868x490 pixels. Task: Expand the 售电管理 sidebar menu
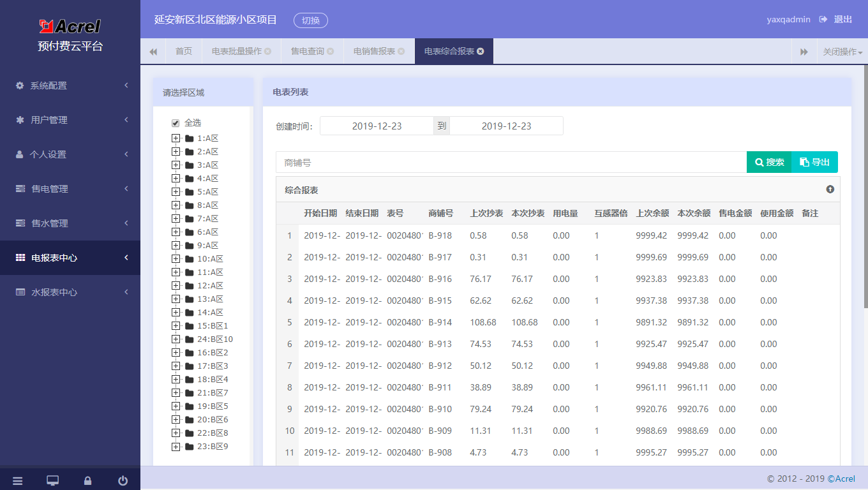coord(70,189)
